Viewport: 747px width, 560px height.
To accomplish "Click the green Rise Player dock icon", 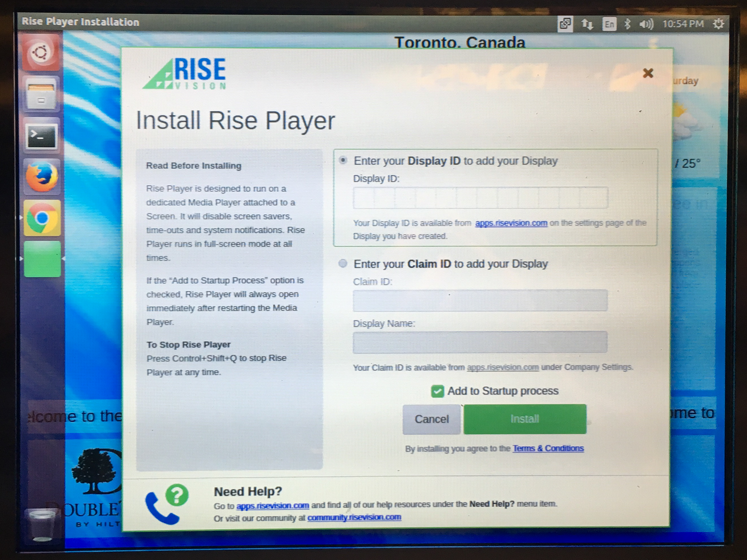I will [x=42, y=259].
